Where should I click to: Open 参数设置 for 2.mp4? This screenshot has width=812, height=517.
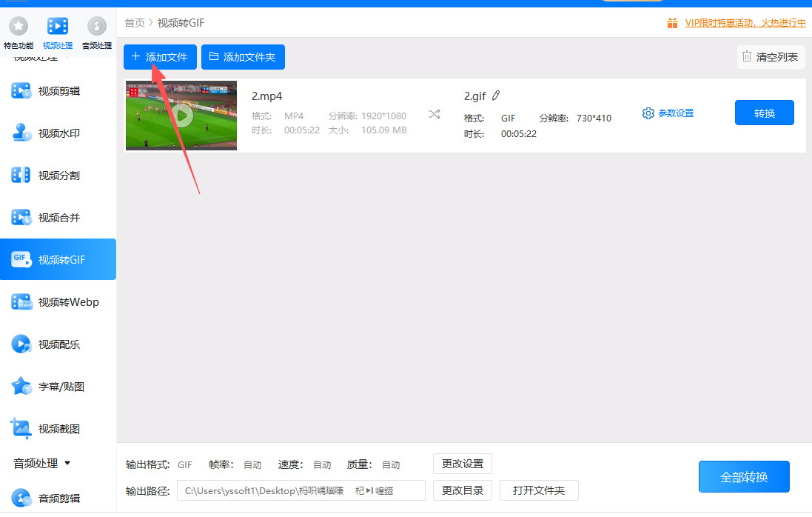click(x=668, y=113)
